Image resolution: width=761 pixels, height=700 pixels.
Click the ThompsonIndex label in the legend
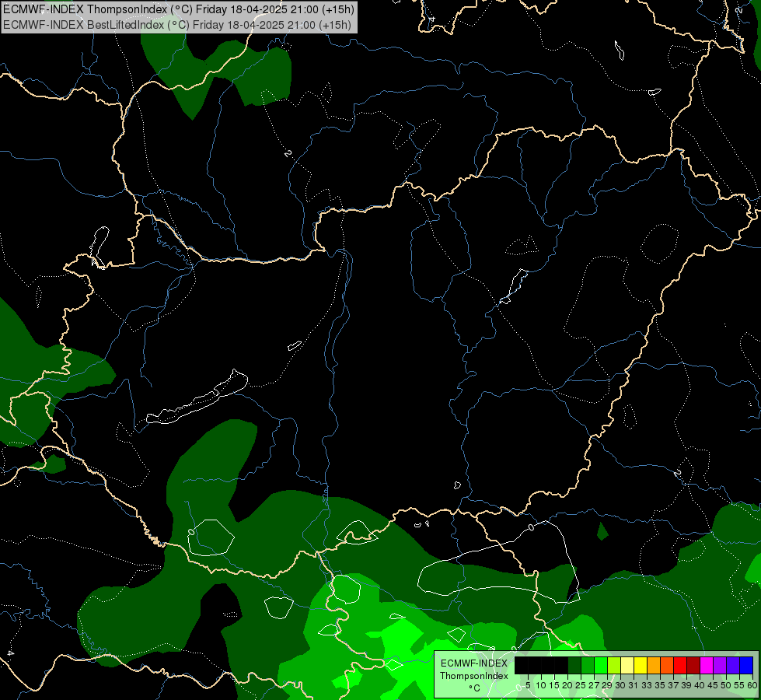[x=473, y=676]
